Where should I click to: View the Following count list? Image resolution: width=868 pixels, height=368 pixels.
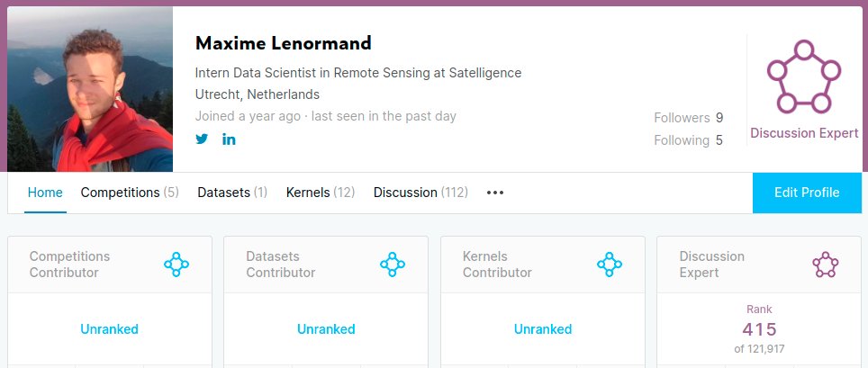coord(688,140)
